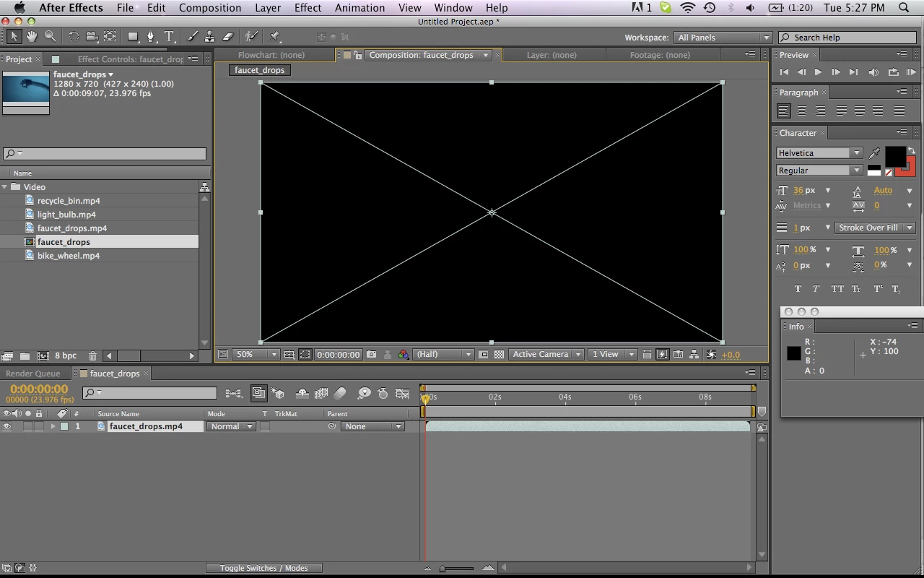Select the Rotation tool
The height and width of the screenshot is (578, 924).
pos(74,36)
